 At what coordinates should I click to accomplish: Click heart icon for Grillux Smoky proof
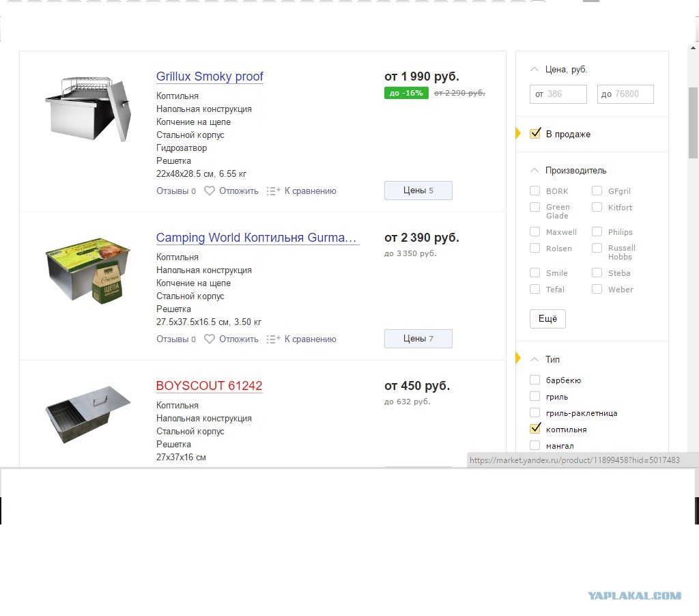[x=209, y=191]
